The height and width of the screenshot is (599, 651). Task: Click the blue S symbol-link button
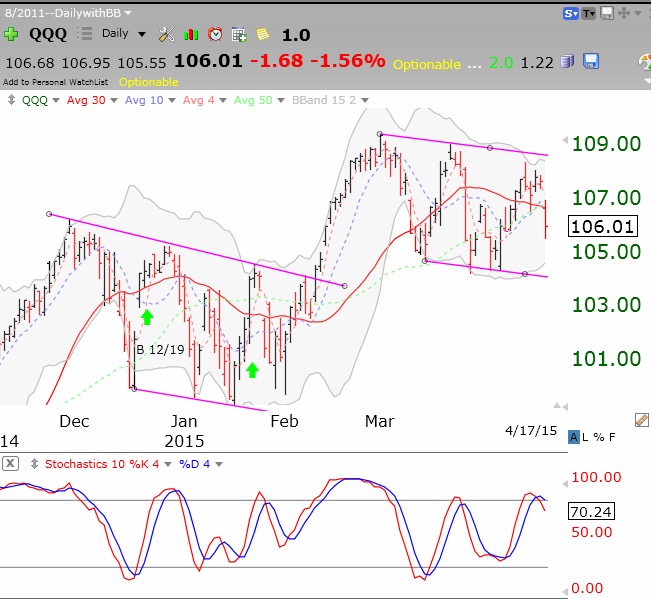click(570, 14)
